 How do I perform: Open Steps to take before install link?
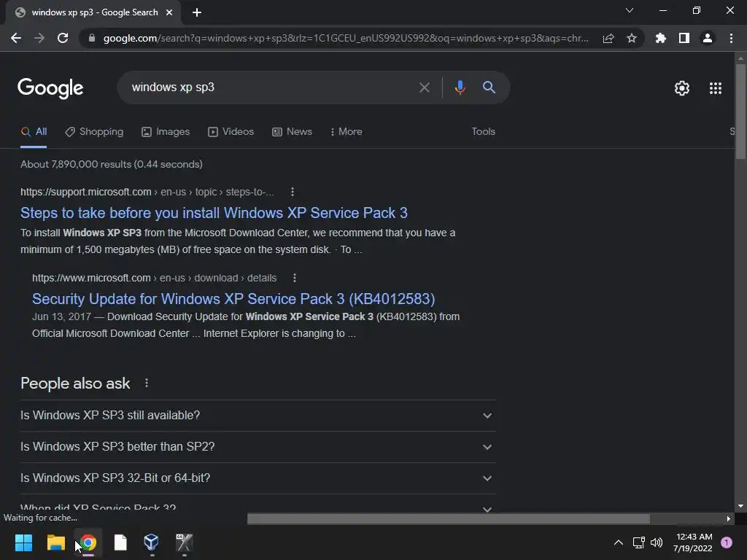coord(214,213)
